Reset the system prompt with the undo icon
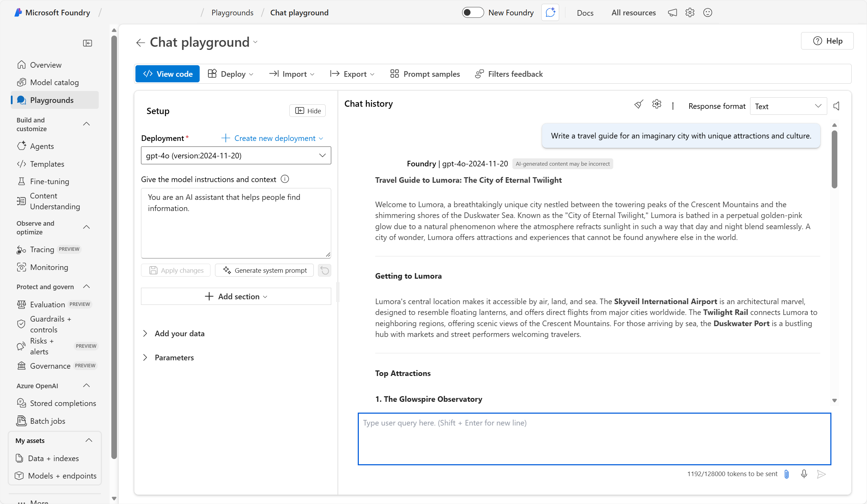Image resolution: width=867 pixels, height=504 pixels. tap(324, 270)
